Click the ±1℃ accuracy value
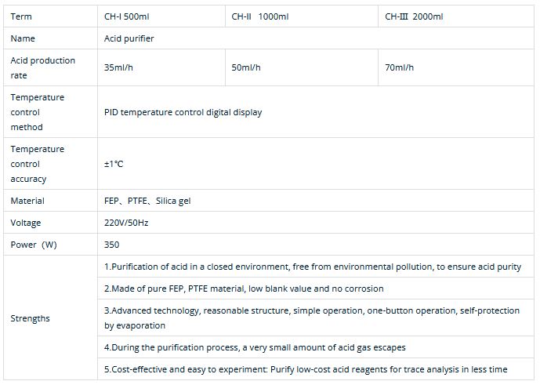This screenshot has width=540, height=392. (x=114, y=164)
